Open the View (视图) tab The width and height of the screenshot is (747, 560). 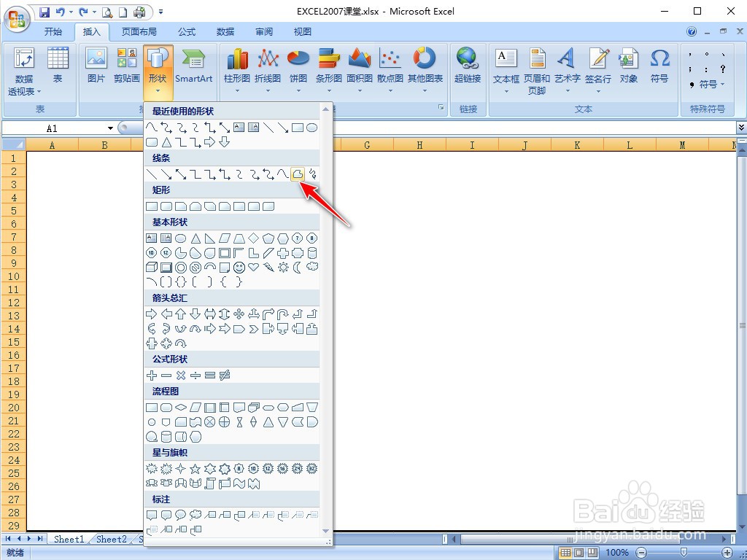point(303,32)
